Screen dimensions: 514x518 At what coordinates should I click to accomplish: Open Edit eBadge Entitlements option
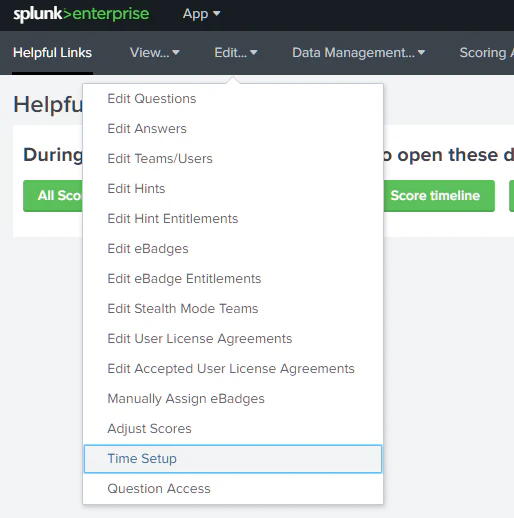[233, 279]
